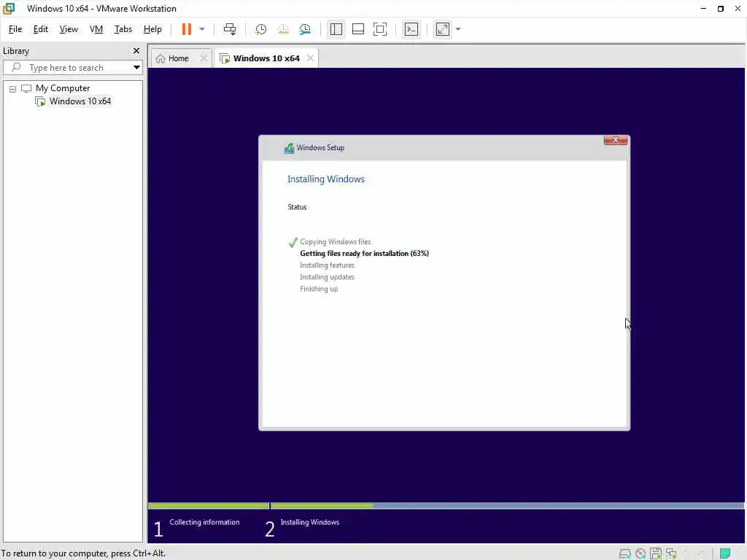Click the Installing Windows progress bar
The image size is (747, 560).
coord(507,506)
